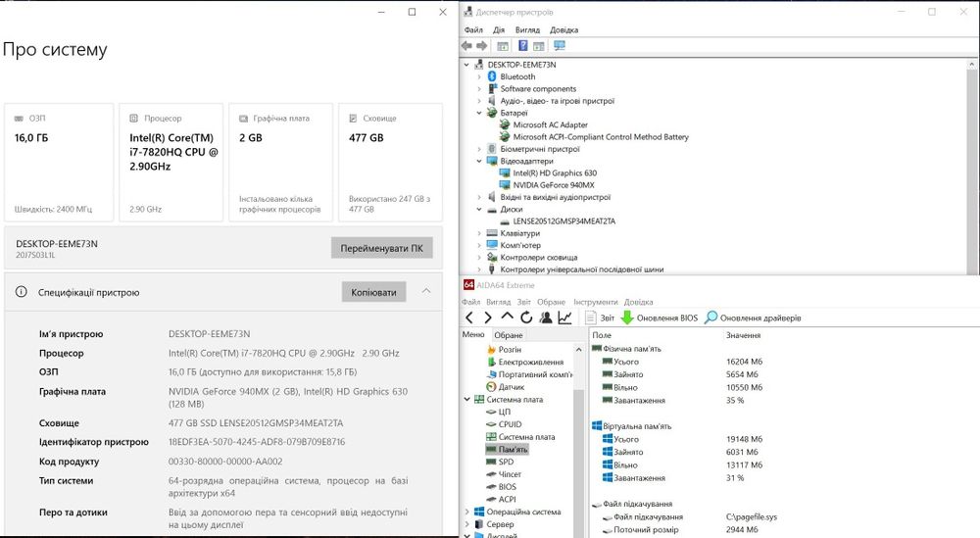Click the Сховище 477 GB card

point(391,163)
